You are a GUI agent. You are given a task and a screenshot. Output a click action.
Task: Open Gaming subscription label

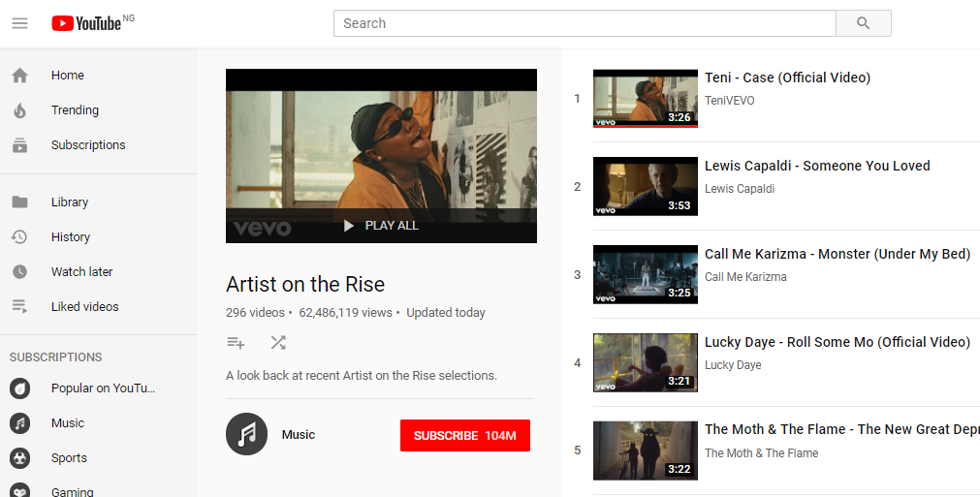73,491
